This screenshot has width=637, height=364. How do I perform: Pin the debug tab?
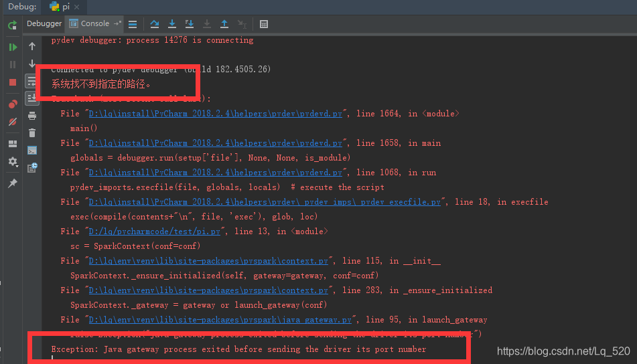click(x=13, y=183)
